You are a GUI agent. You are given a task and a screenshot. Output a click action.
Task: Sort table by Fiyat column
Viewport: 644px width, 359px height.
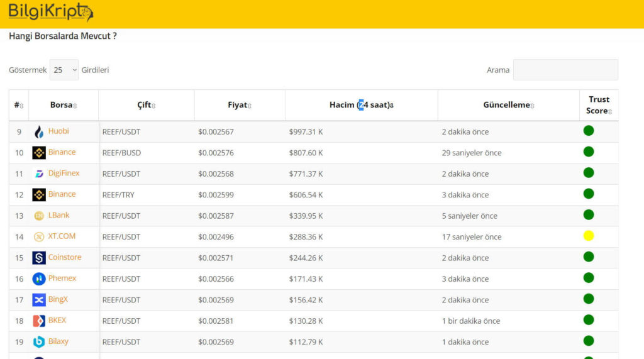[x=240, y=105]
